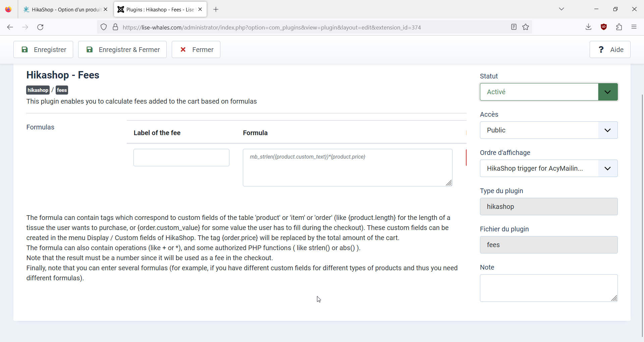Screen dimensions: 644x342
Task: Expand the Accès Public dropdown
Action: (549, 130)
